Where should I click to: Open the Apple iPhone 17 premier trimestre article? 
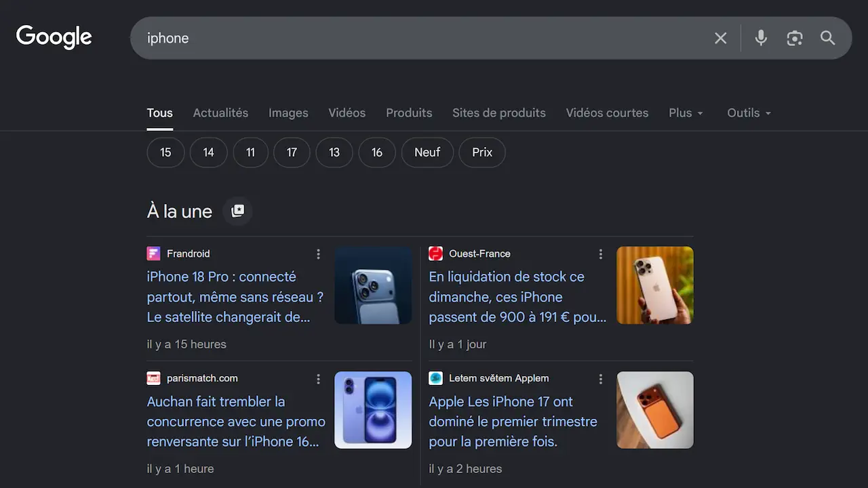pos(513,422)
